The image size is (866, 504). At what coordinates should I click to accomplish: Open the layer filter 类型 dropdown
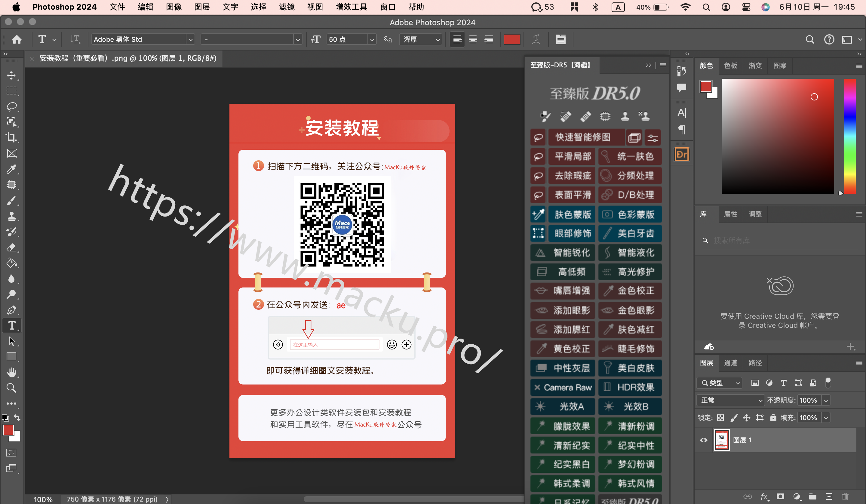719,383
